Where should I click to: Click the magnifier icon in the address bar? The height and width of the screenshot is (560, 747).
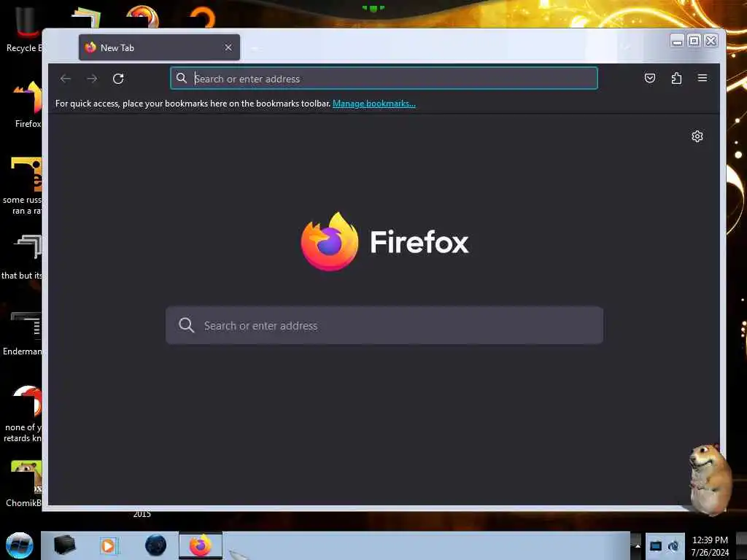(x=182, y=78)
